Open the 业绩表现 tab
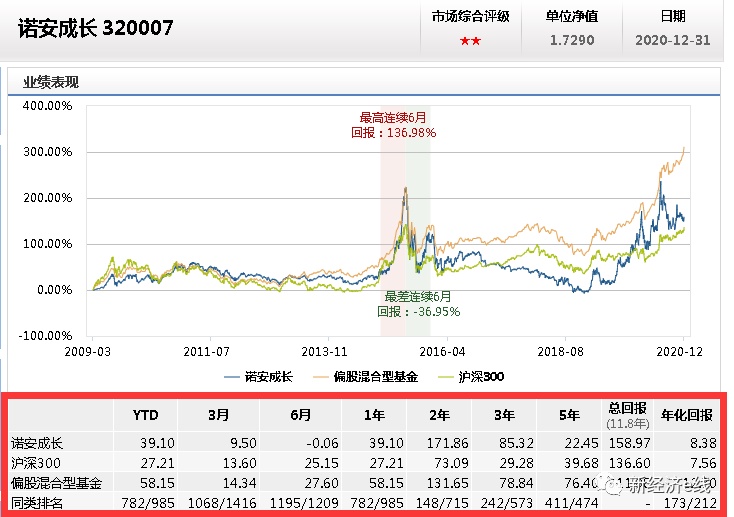This screenshot has height=517, width=734. (x=51, y=82)
